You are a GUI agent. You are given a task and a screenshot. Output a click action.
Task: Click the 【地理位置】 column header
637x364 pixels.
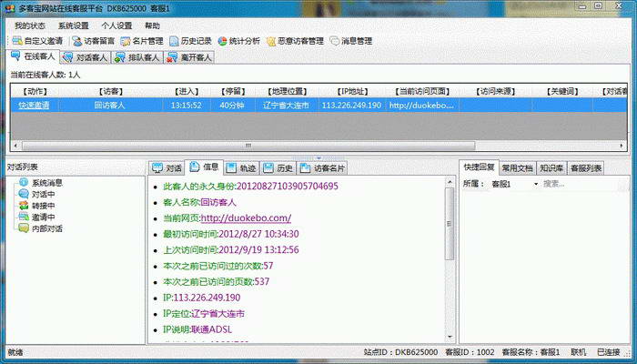(288, 91)
